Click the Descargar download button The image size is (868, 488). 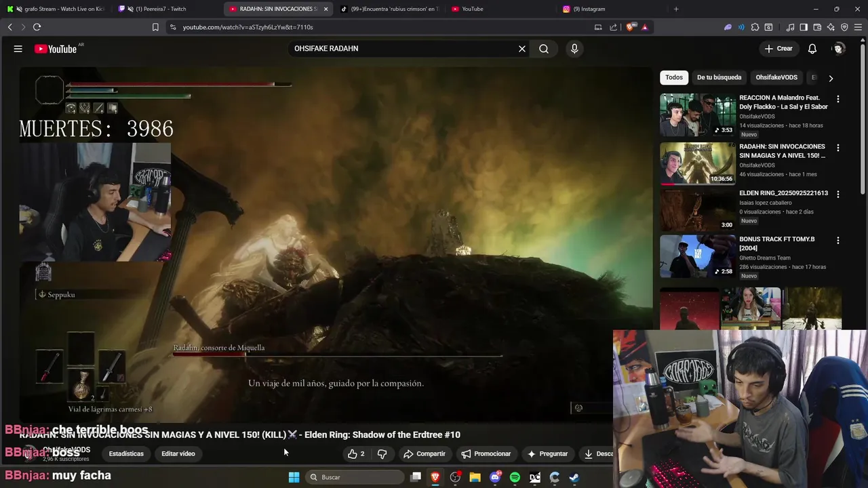(x=597, y=454)
